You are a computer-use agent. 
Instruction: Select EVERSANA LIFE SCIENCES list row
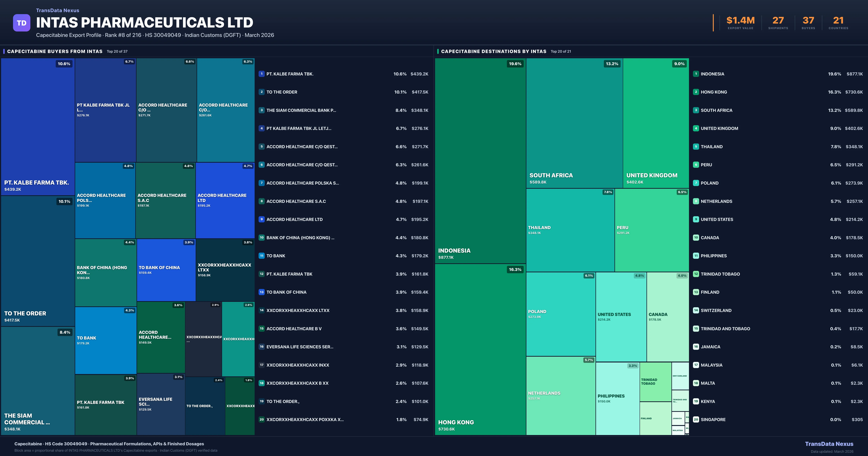300,347
